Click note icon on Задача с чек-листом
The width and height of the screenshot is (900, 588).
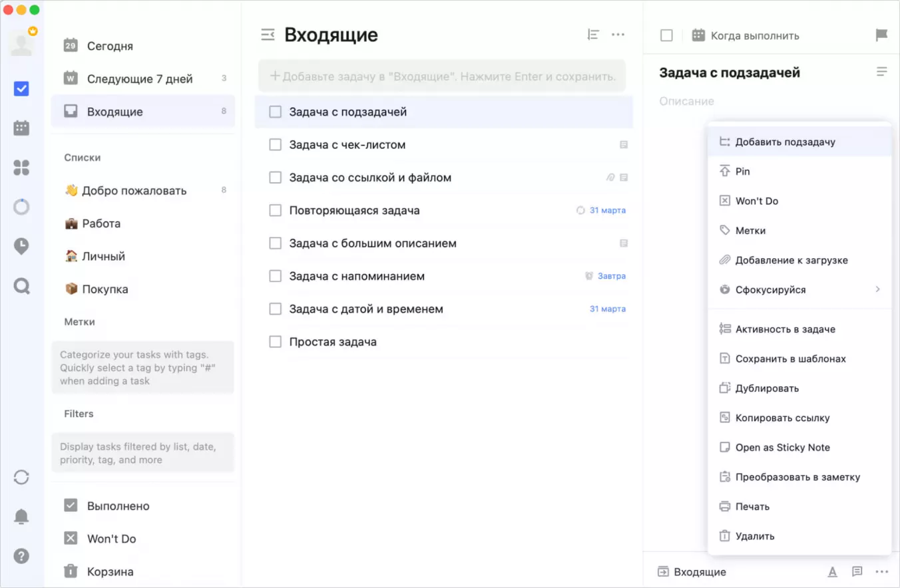[x=624, y=144]
